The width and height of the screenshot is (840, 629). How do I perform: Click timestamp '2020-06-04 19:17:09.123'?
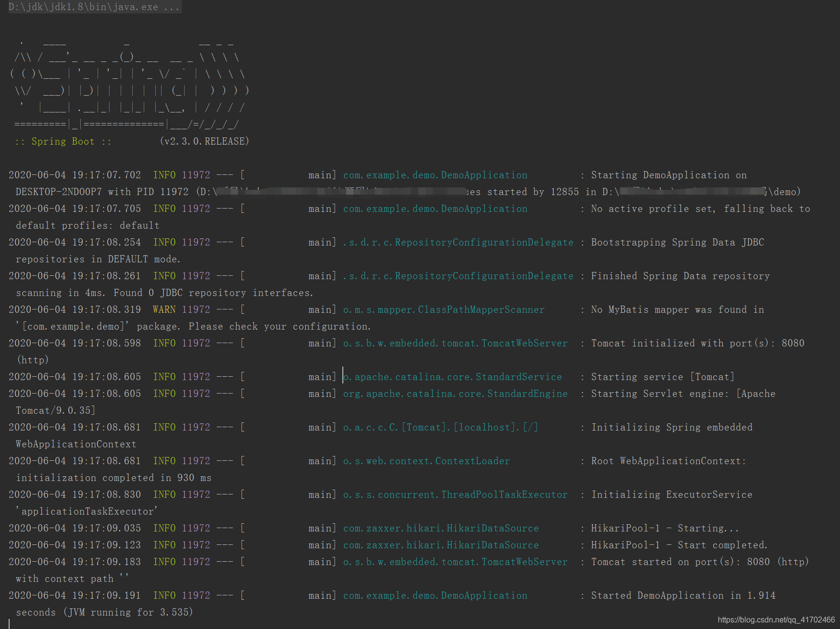75,545
